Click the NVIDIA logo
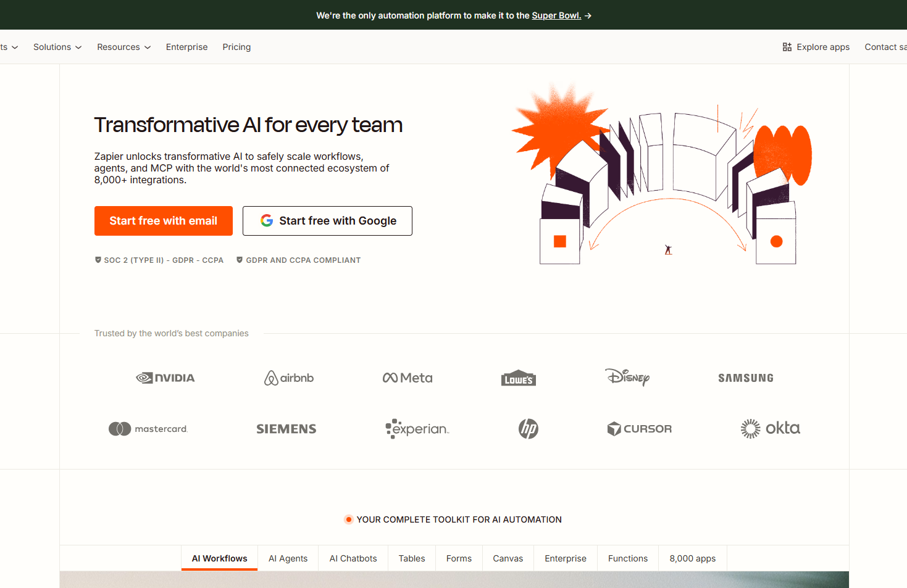The height and width of the screenshot is (588, 907). click(x=165, y=378)
